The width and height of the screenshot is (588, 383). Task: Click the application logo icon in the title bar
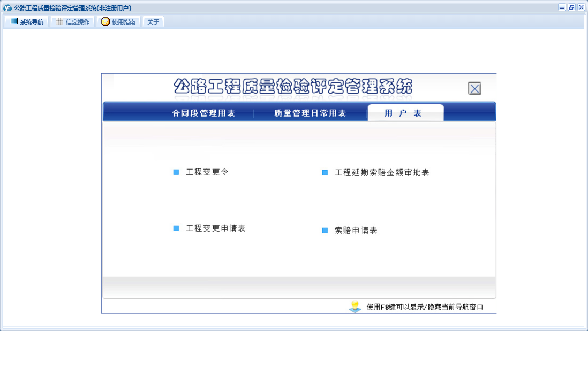(7, 8)
